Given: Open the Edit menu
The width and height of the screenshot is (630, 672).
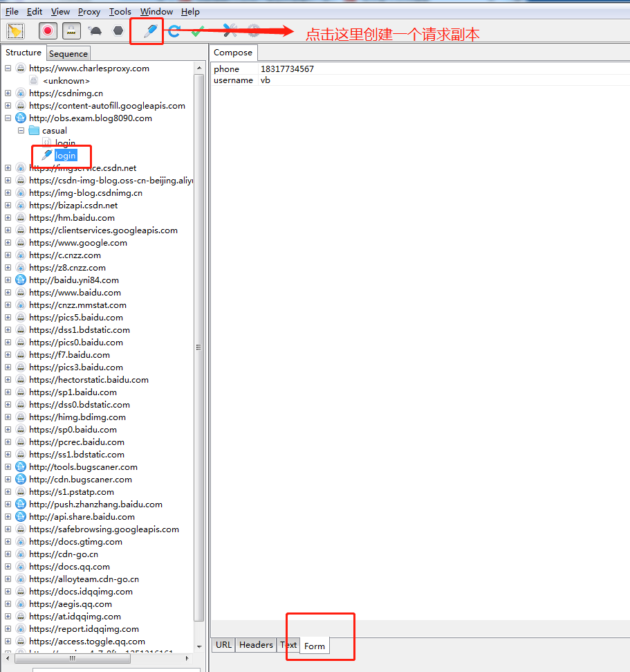Looking at the screenshot, I should [35, 12].
